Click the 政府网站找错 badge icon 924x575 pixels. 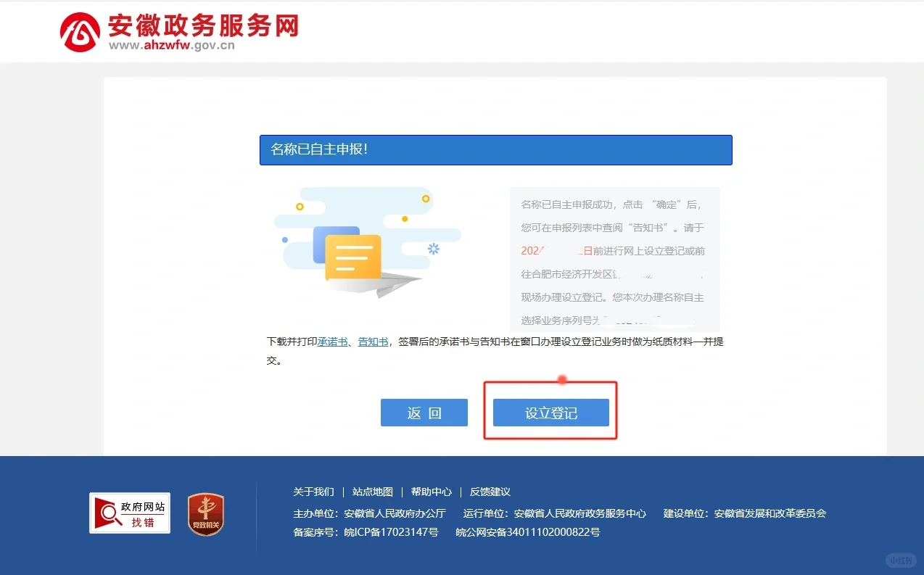click(130, 513)
